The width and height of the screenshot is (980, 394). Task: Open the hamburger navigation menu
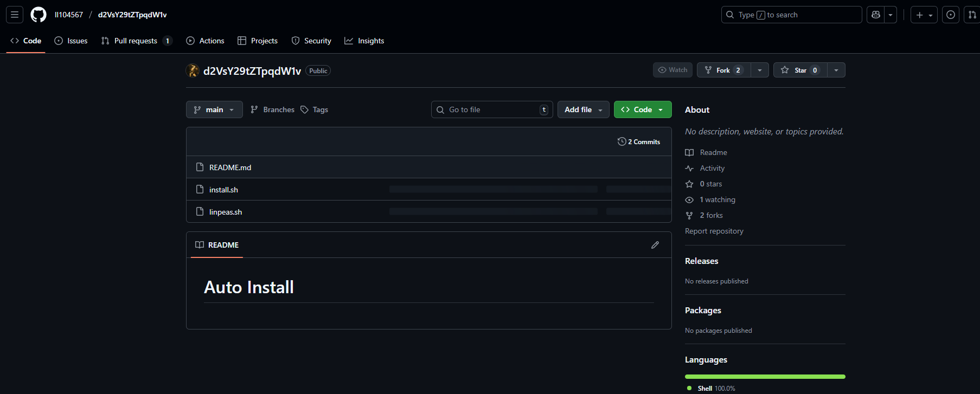tap(15, 15)
